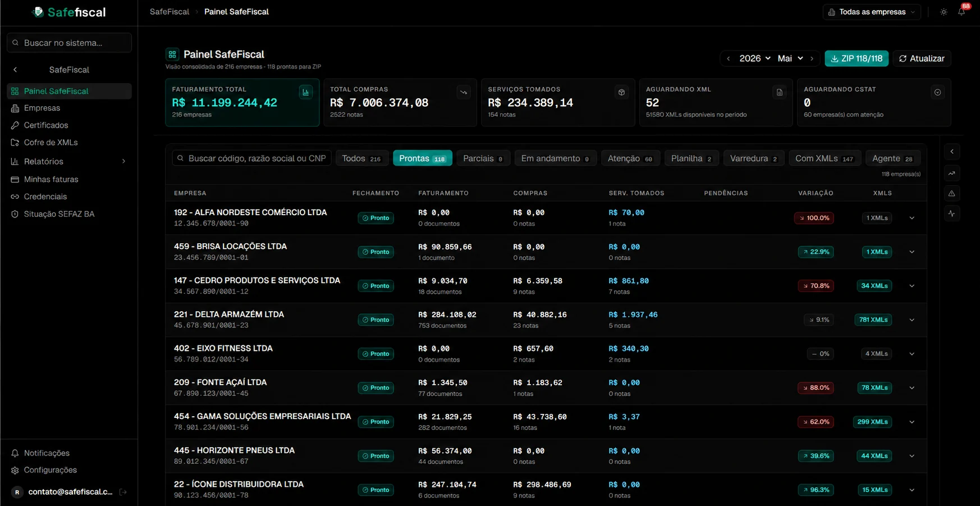Click the notifications bell icon in header
This screenshot has width=980, height=506.
point(961,12)
